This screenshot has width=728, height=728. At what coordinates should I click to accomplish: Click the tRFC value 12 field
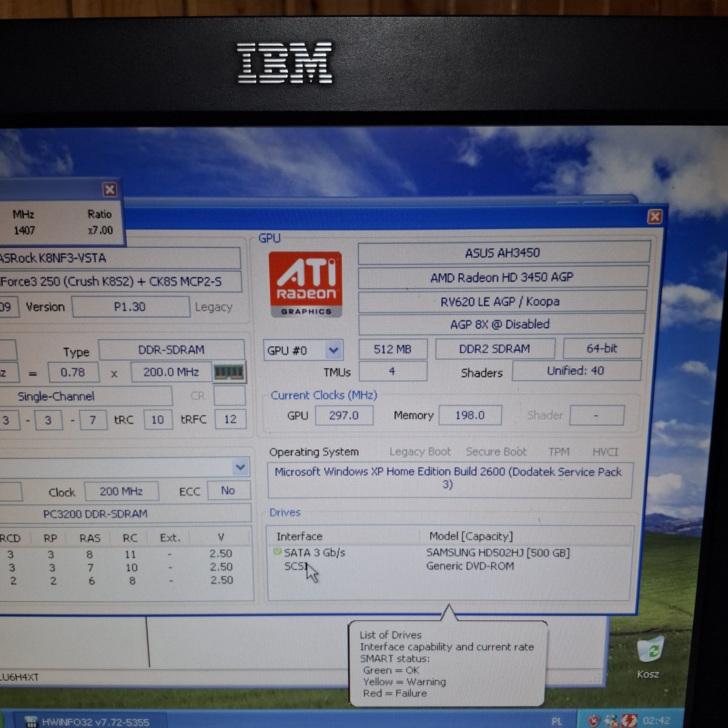230,419
